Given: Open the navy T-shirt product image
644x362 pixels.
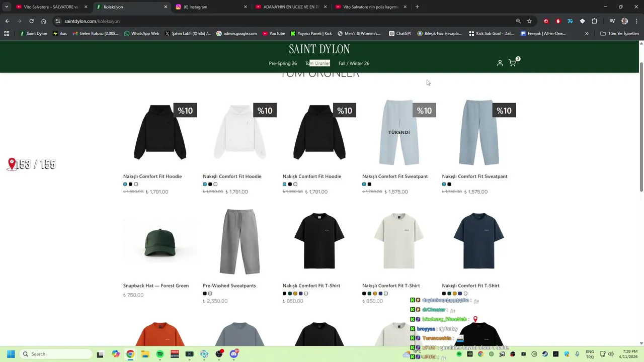Looking at the screenshot, I should 478,241.
